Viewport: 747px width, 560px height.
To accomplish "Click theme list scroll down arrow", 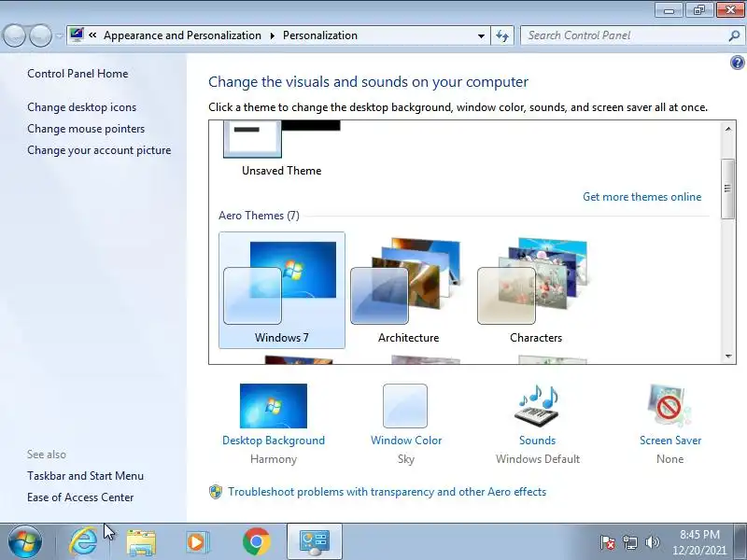I will tap(728, 356).
